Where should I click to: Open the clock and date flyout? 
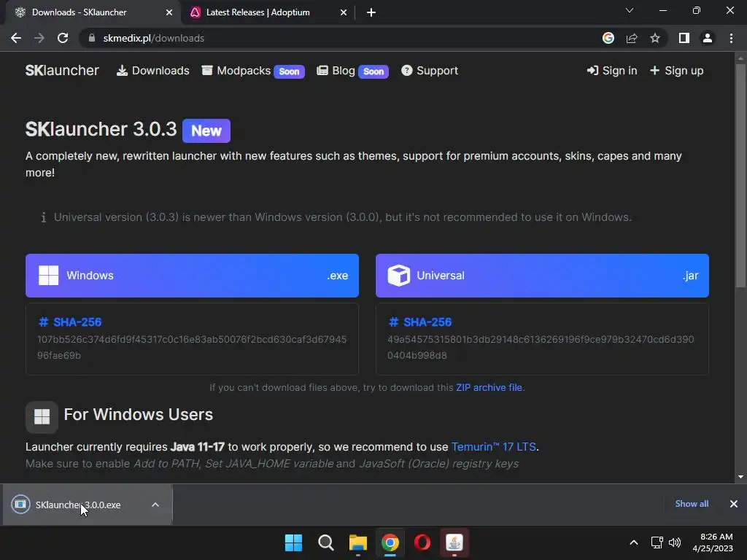point(713,542)
